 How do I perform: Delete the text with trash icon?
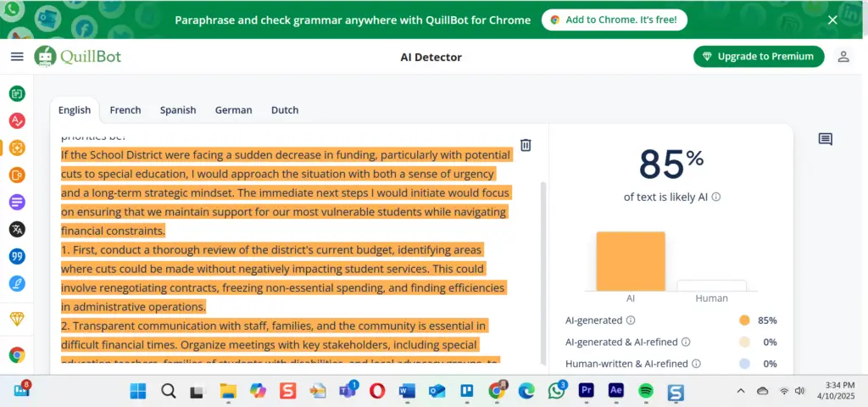point(526,145)
